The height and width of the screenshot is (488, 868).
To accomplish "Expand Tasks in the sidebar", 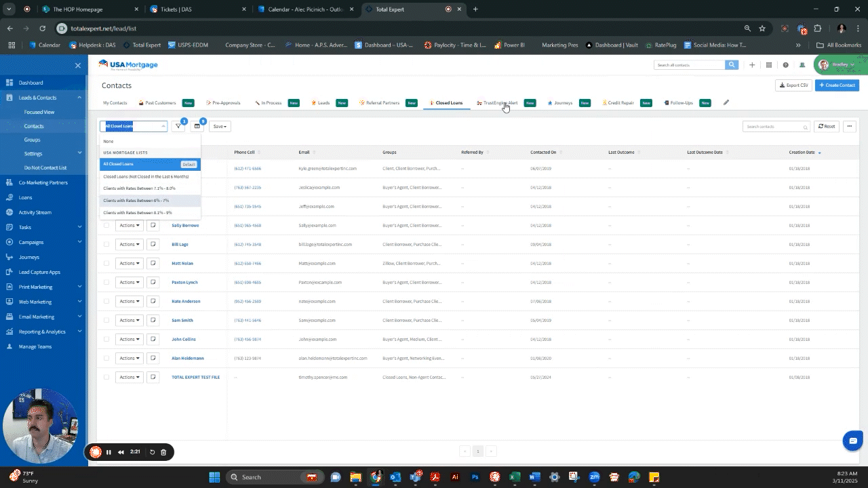I will tap(80, 227).
